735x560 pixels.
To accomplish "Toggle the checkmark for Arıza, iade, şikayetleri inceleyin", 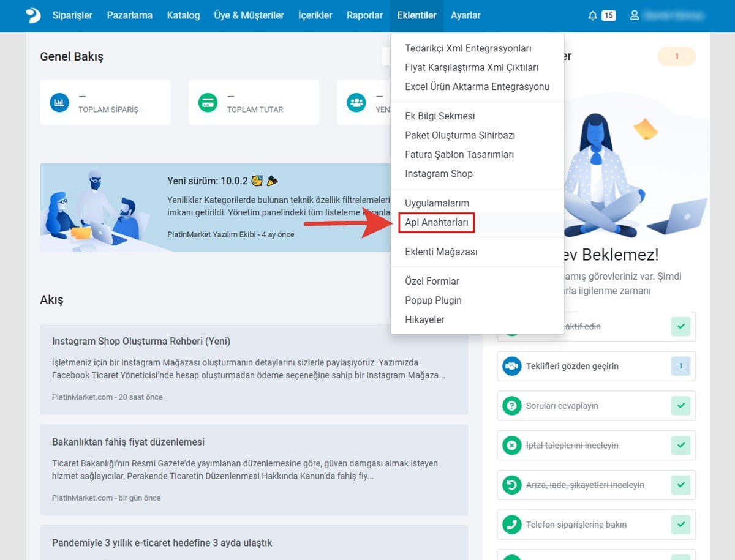I will pyautogui.click(x=680, y=485).
